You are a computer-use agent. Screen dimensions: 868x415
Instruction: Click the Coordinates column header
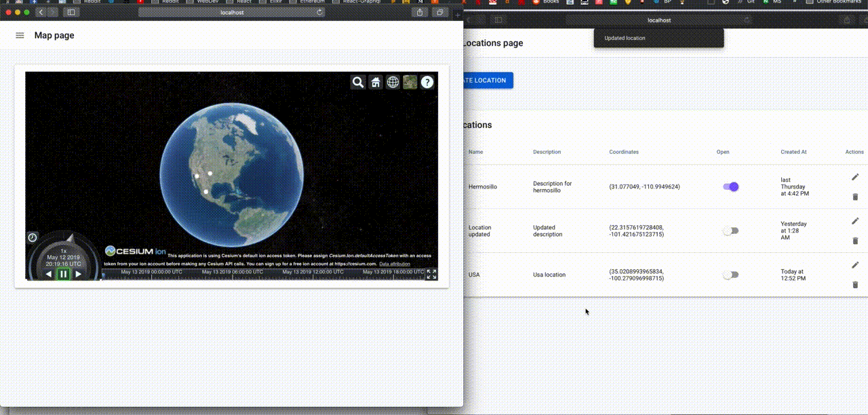point(624,152)
